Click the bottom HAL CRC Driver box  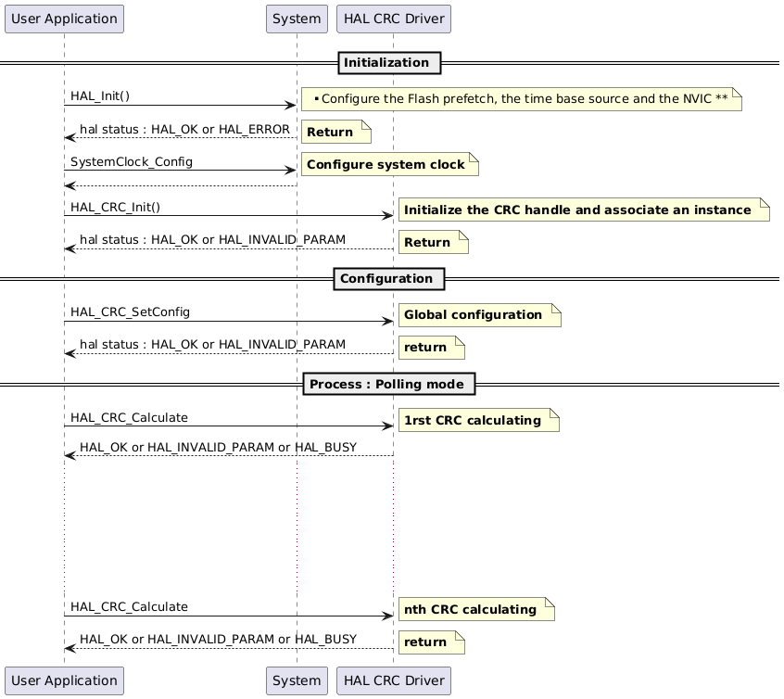[x=393, y=680]
